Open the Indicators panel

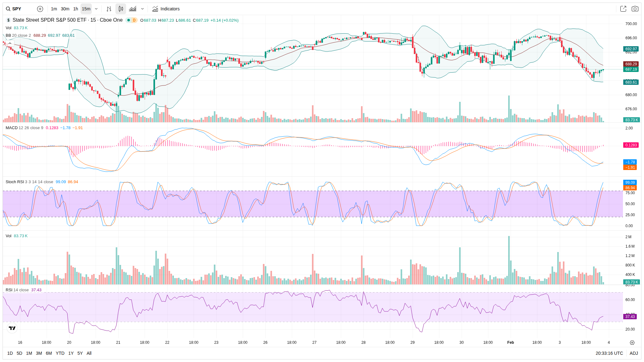[x=166, y=9]
